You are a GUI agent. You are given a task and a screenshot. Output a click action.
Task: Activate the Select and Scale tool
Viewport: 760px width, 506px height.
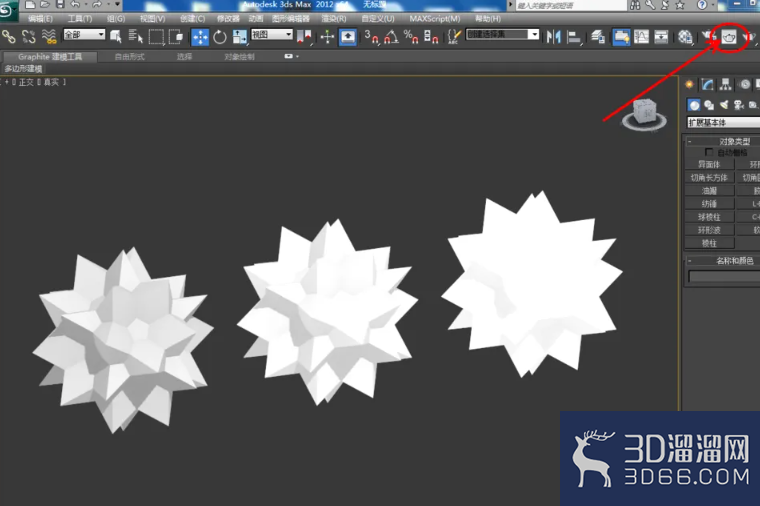coord(239,37)
